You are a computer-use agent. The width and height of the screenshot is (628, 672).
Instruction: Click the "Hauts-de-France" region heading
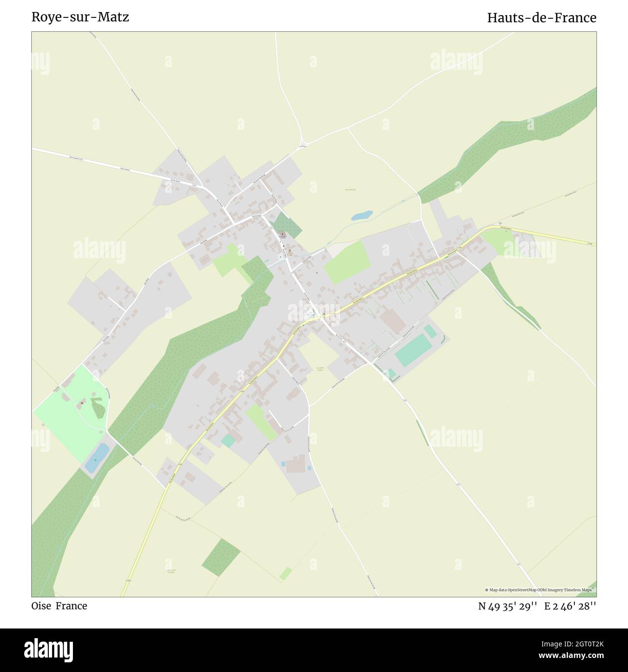542,17
